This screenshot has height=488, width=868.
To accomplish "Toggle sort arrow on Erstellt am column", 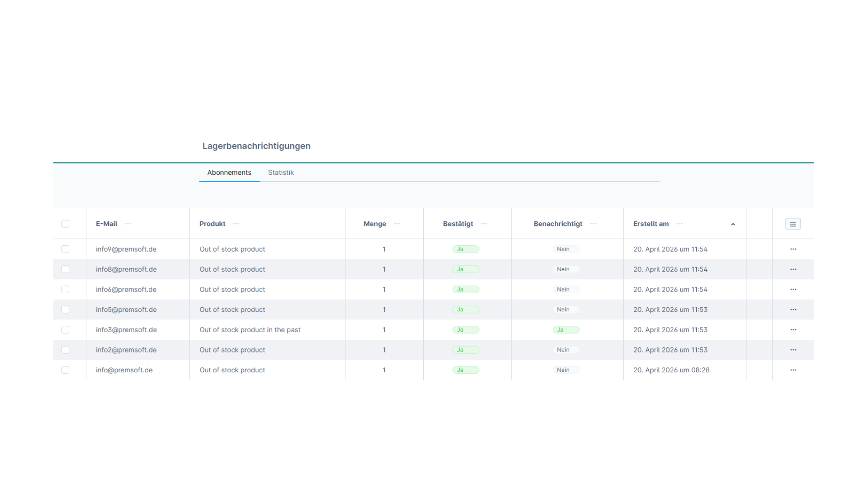I will click(x=733, y=224).
